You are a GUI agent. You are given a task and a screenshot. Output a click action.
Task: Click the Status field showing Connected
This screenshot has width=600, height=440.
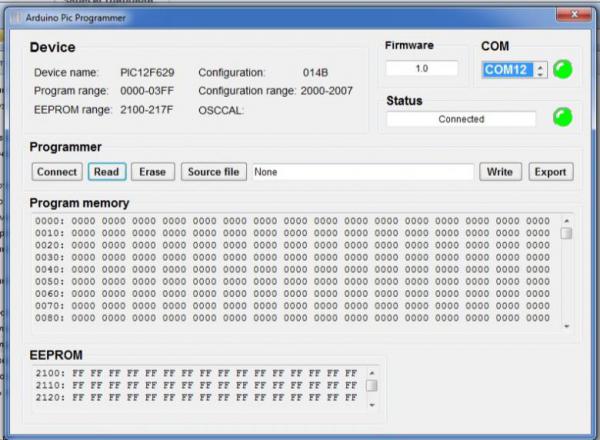coord(461,119)
